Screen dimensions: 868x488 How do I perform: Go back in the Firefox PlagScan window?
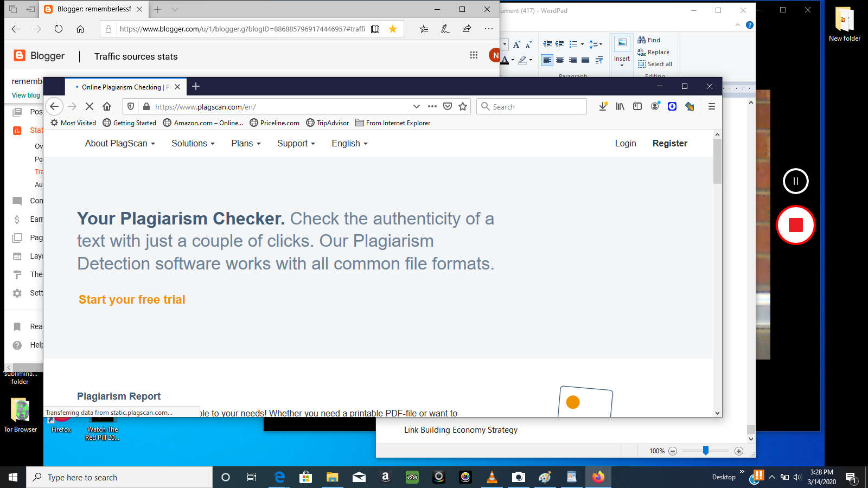coord(54,106)
